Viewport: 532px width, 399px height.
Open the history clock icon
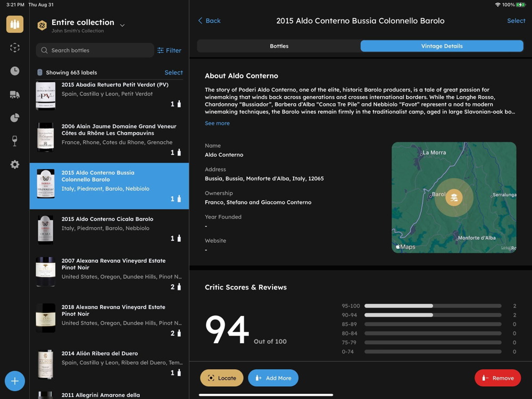coord(14,71)
